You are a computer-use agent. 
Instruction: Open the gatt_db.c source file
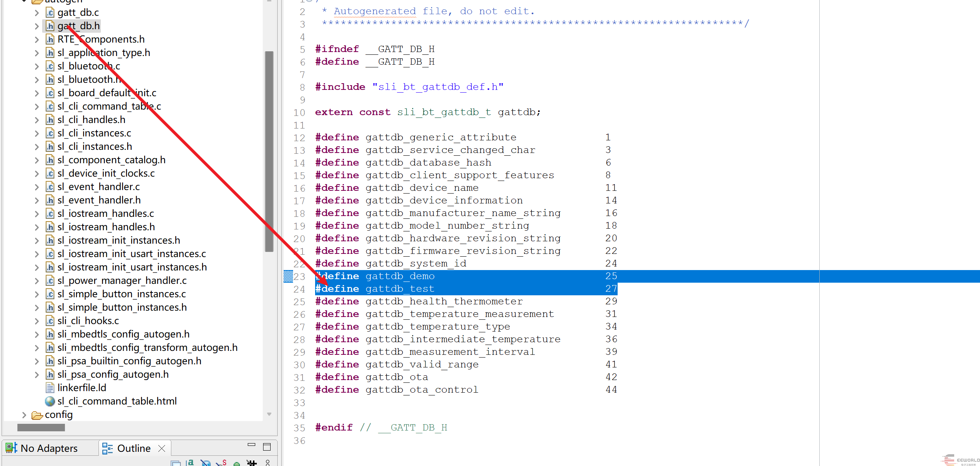(78, 13)
